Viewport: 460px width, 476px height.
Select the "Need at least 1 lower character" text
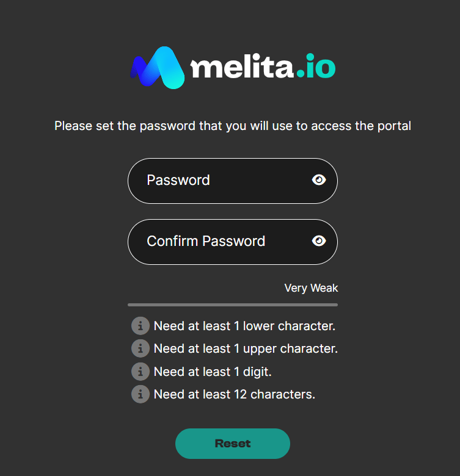[244, 326]
